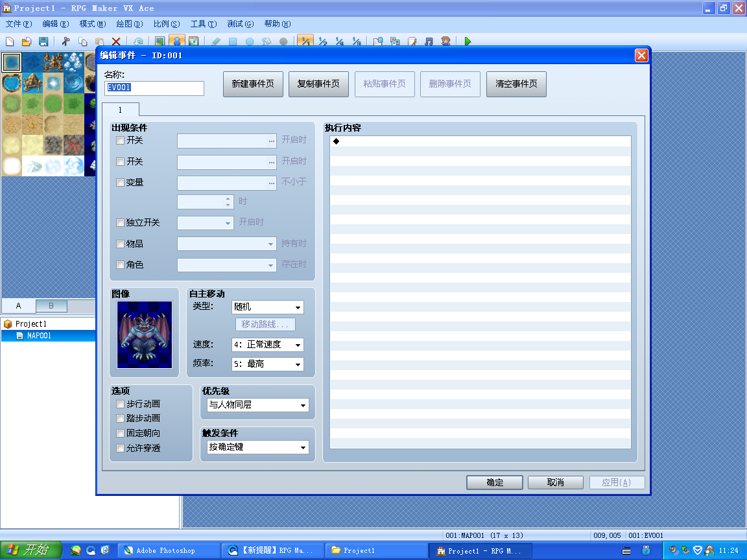The width and height of the screenshot is (747, 560).
Task: Open the 绘图 menu
Action: coord(130,24)
